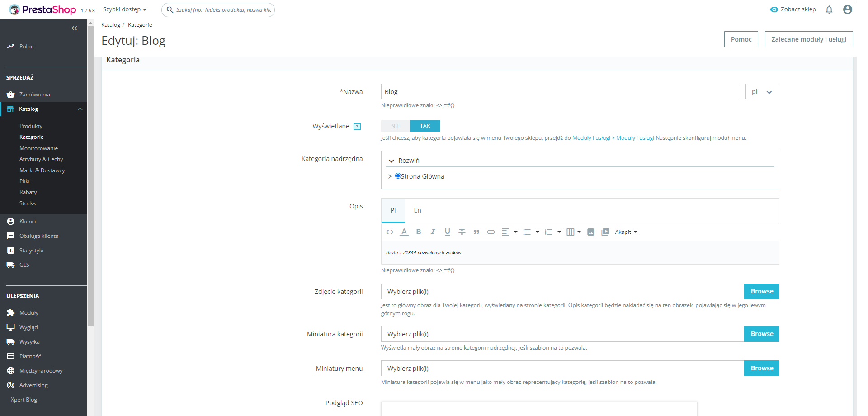The height and width of the screenshot is (416, 868).
Task: Browse for Miniatury menu file
Action: click(762, 369)
